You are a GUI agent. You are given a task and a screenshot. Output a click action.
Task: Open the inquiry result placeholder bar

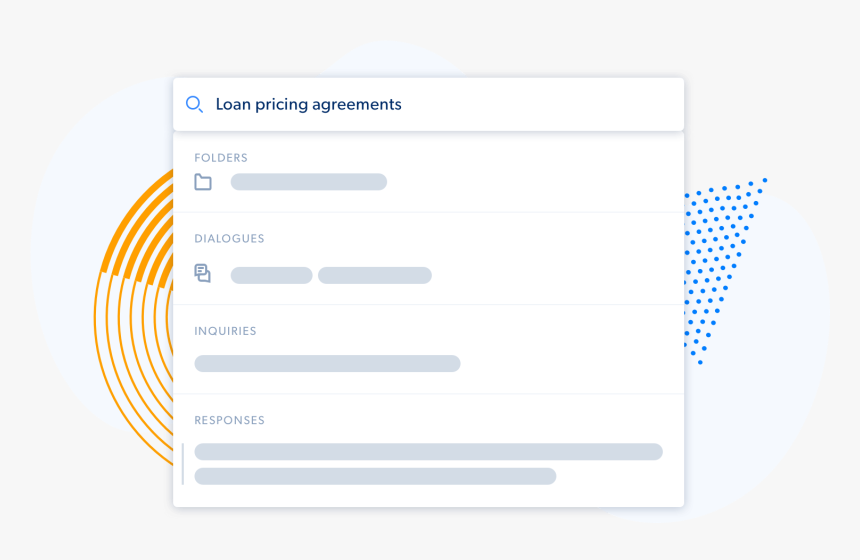327,364
